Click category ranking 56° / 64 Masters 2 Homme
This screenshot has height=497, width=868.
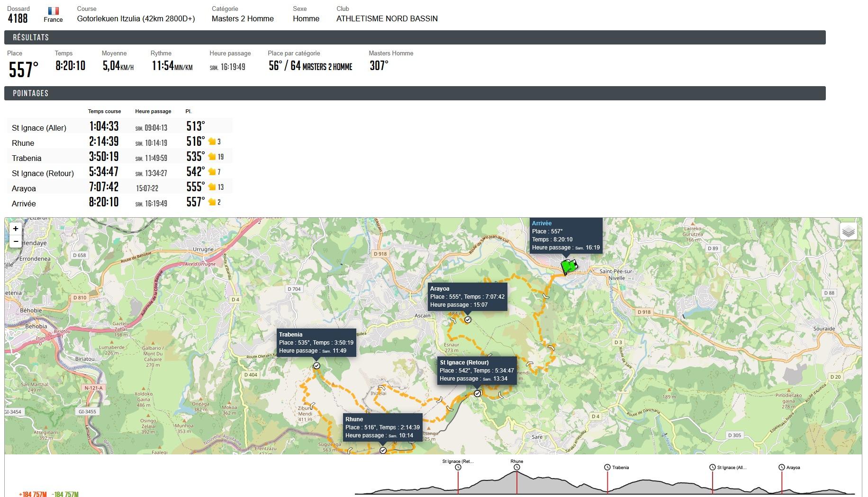pyautogui.click(x=310, y=66)
